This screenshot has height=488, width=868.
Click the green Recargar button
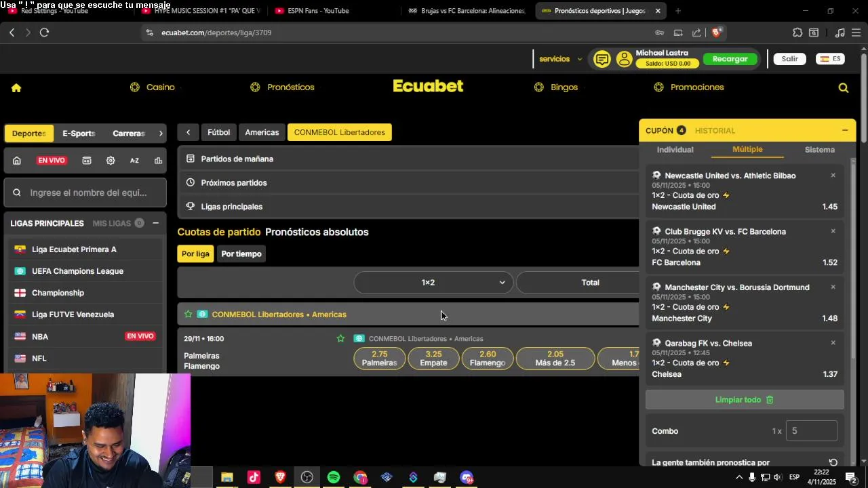(730, 59)
